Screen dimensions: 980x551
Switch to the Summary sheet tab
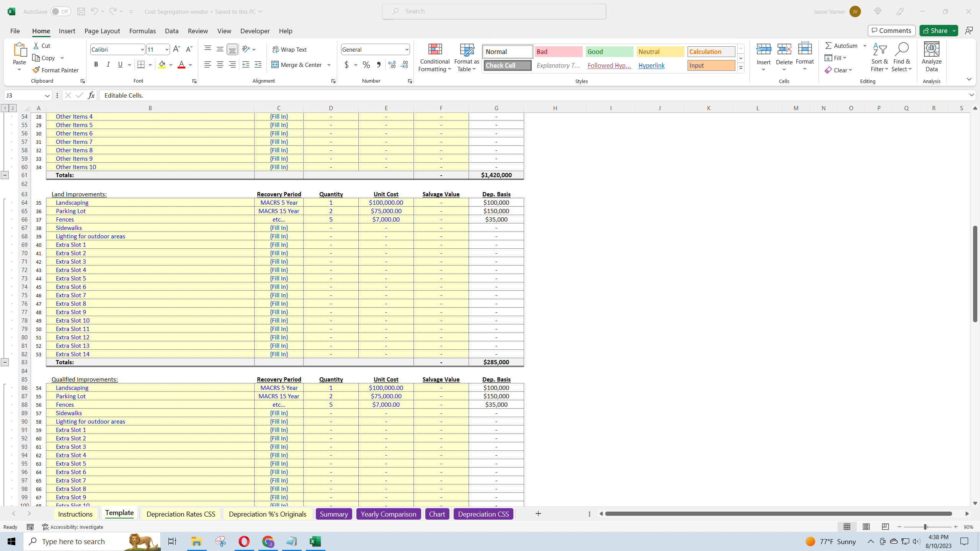click(x=334, y=514)
